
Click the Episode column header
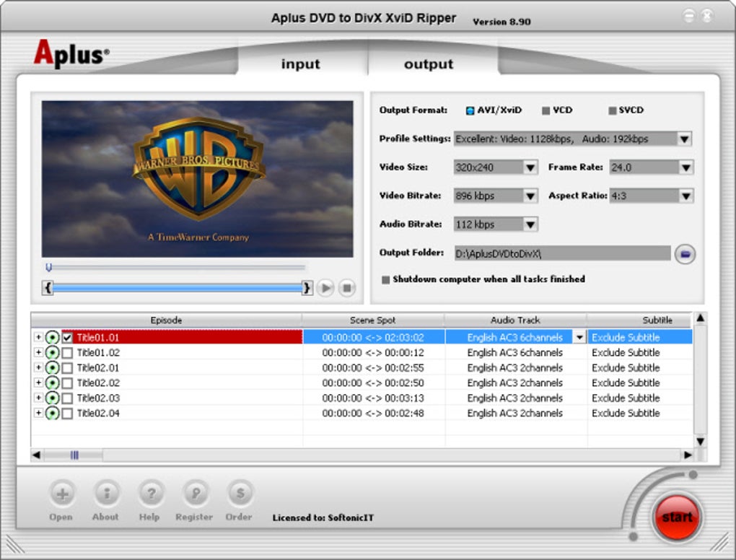click(x=166, y=320)
